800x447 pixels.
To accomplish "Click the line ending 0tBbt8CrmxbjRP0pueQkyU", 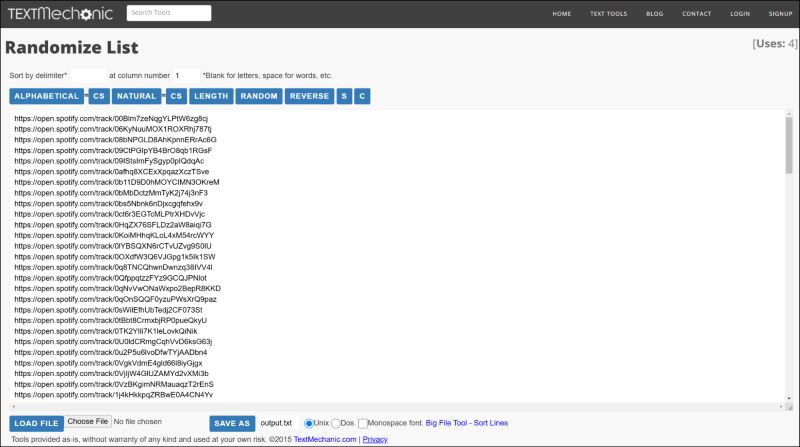I will click(x=111, y=320).
